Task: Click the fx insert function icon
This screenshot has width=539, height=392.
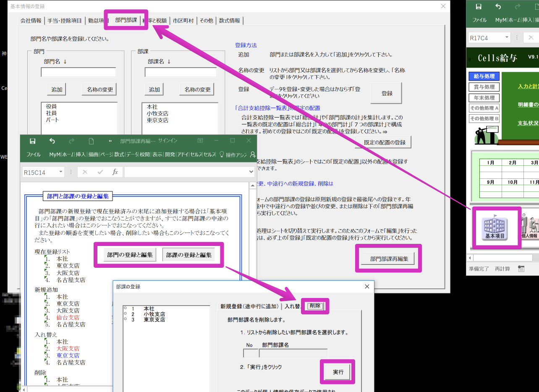Action: 115,172
